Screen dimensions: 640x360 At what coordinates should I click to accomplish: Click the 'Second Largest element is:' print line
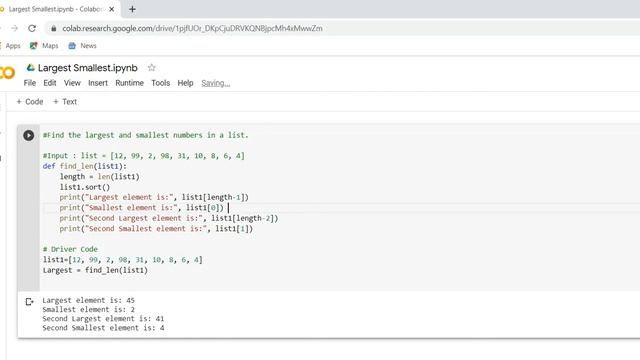(x=169, y=218)
